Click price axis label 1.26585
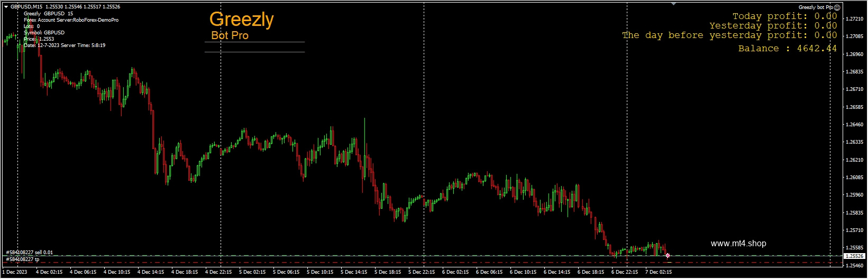868x279 pixels. 855,107
